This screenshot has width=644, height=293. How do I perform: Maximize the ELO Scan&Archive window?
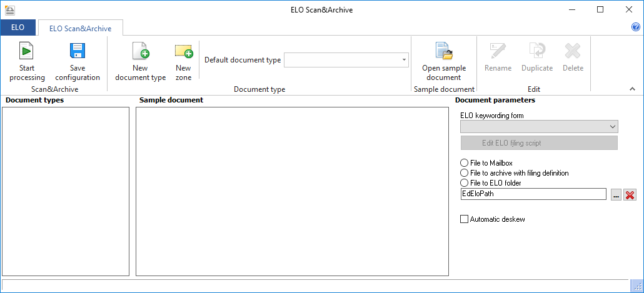pyautogui.click(x=600, y=10)
